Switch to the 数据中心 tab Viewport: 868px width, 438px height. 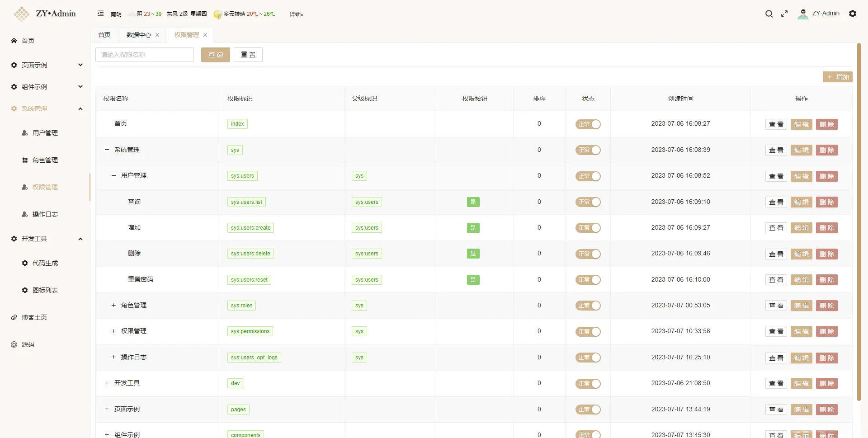coord(139,35)
